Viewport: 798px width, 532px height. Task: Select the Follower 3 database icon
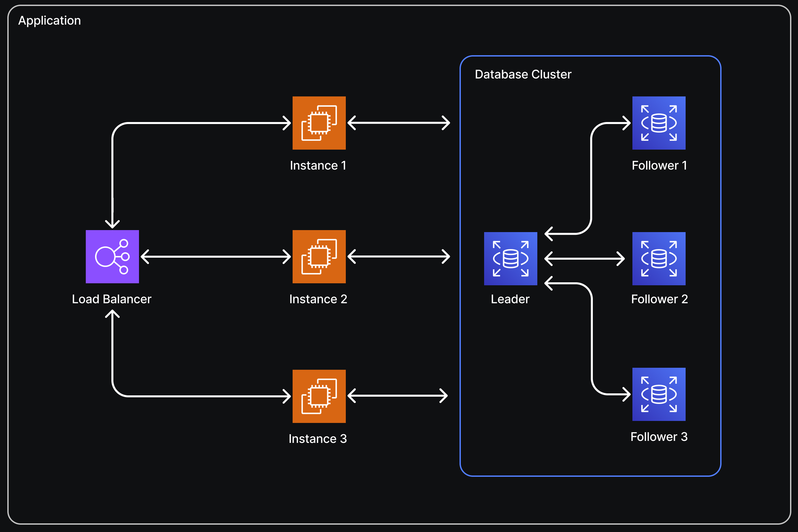[659, 394]
